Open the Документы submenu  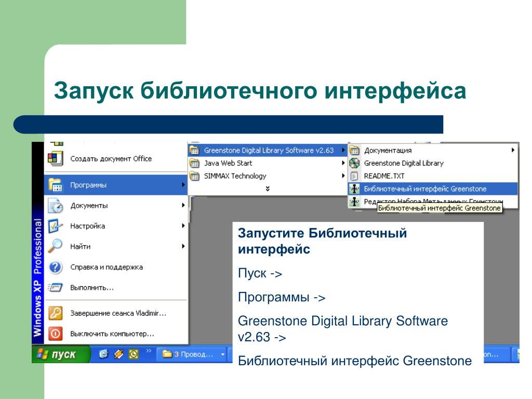(116, 206)
